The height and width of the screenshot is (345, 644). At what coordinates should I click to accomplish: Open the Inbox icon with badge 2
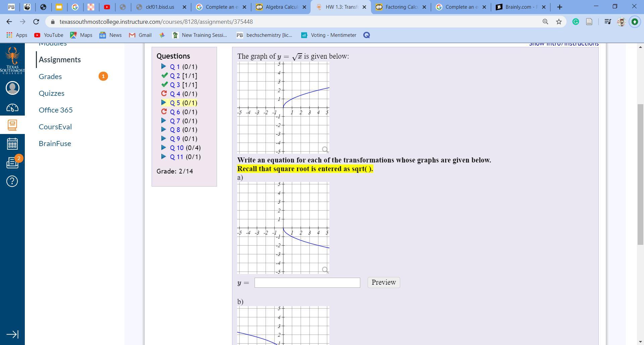[x=12, y=163]
